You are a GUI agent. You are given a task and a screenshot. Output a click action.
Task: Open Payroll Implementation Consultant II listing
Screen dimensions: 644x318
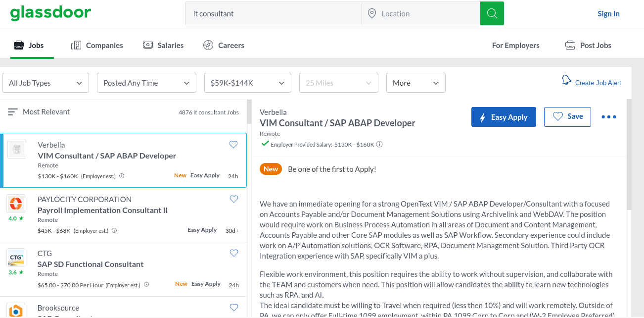tap(103, 210)
